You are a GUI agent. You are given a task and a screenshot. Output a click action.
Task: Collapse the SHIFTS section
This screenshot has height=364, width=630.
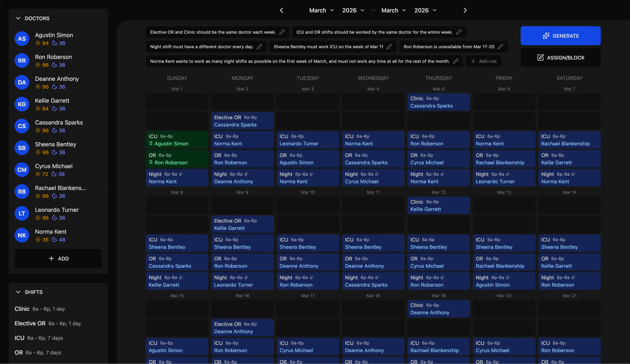18,292
